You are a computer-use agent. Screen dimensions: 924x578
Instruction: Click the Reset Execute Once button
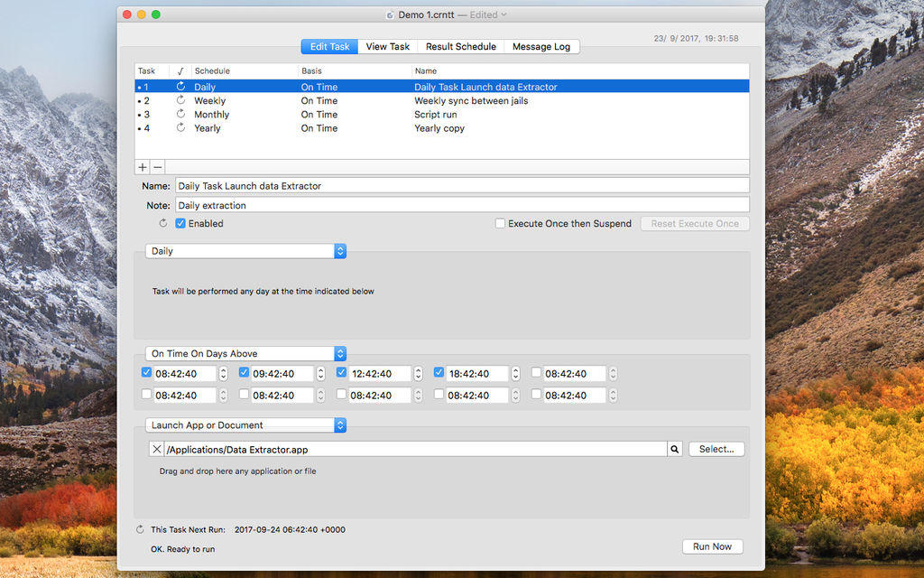pos(694,224)
